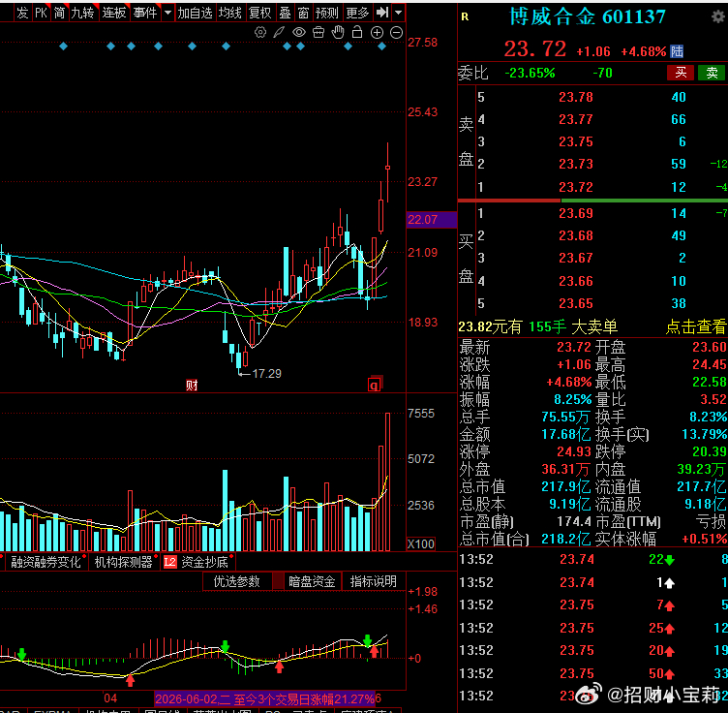Image resolution: width=728 pixels, height=713 pixels.
Task: Toggle 均线 moving averages
Action: (x=230, y=13)
